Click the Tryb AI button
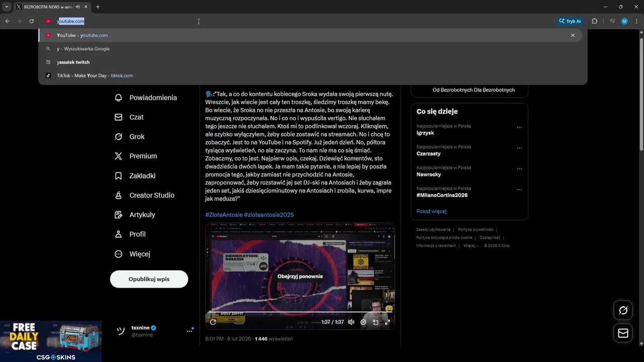644x362 pixels. tap(570, 21)
